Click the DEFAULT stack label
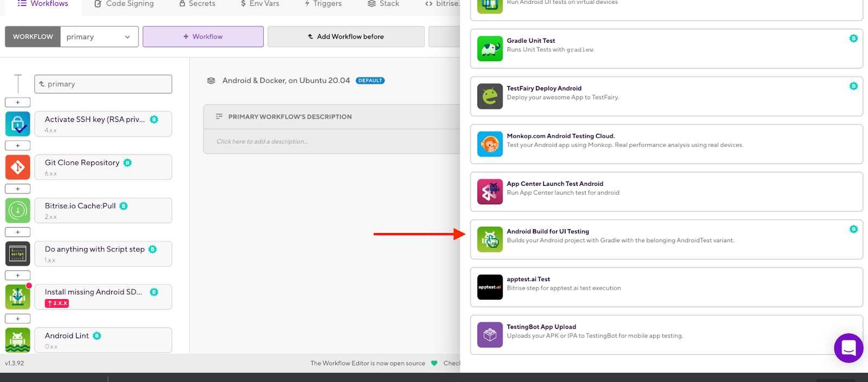Image resolution: width=868 pixels, height=382 pixels. coord(370,81)
